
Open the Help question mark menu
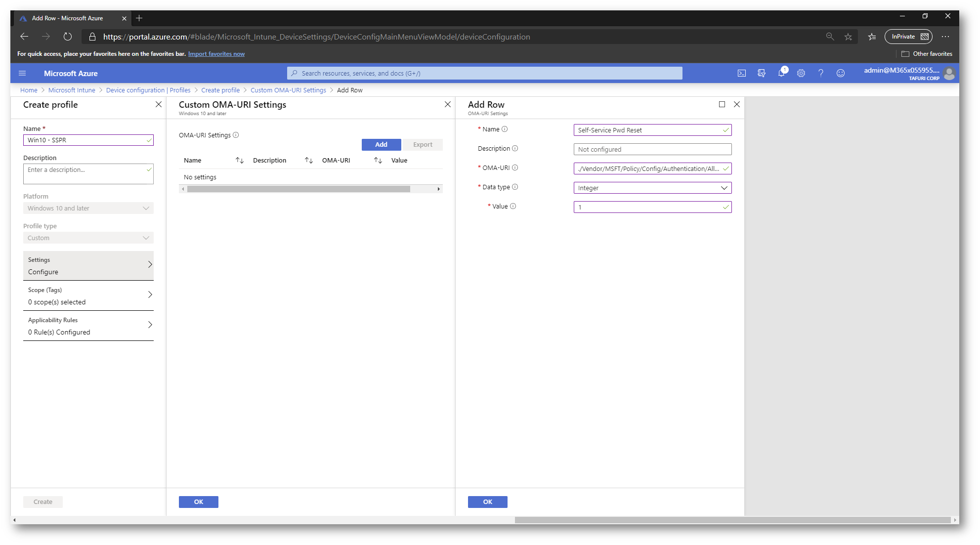[821, 73]
